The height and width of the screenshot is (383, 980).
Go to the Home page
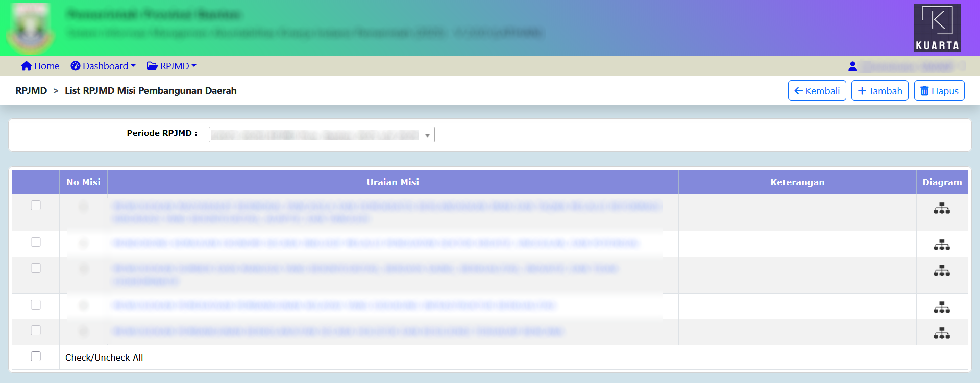[x=40, y=66]
